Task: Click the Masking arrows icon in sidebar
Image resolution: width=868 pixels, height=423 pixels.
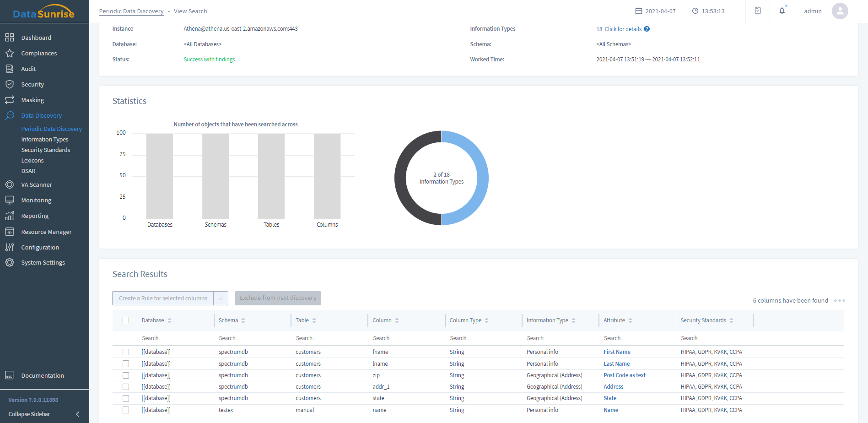Action: (x=10, y=100)
